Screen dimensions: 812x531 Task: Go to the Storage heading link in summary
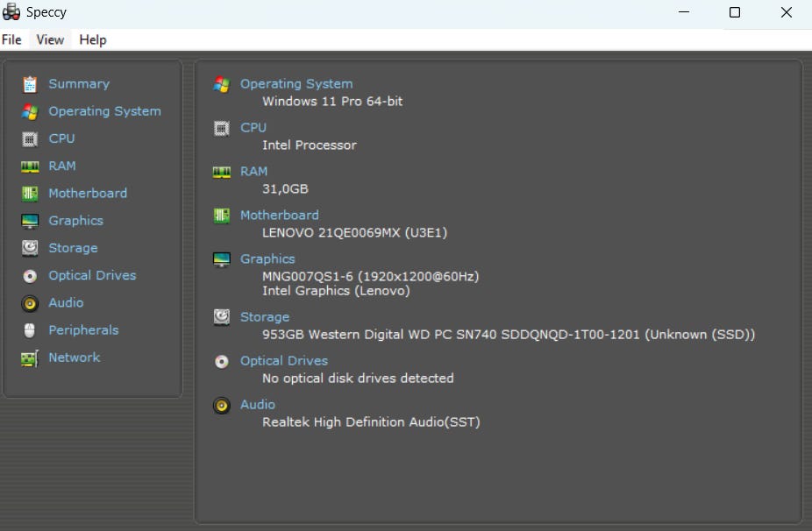tap(264, 316)
